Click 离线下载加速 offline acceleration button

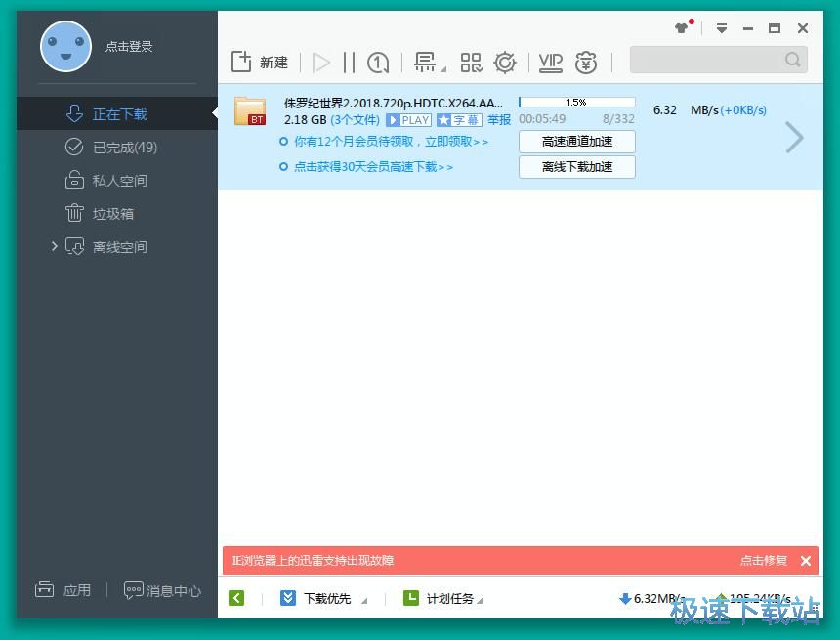tap(577, 167)
